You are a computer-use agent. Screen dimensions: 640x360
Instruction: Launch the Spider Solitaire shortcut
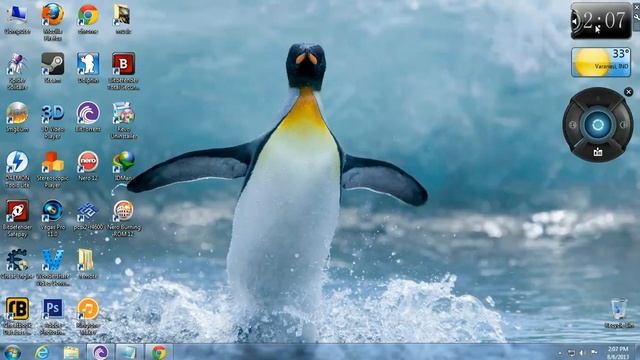(x=17, y=71)
